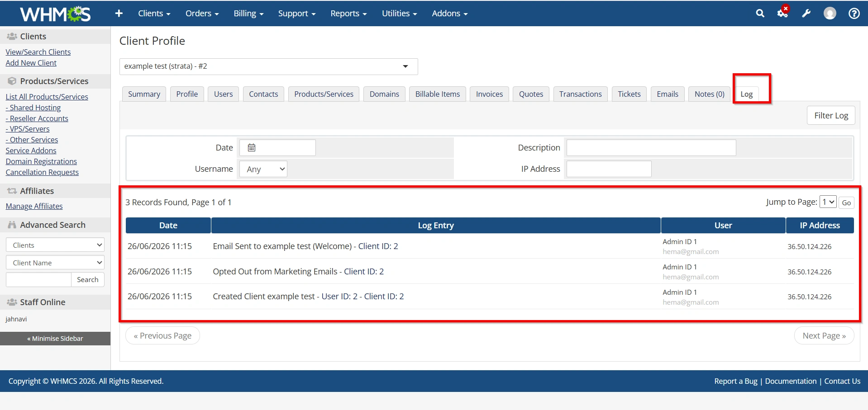Switch to the Domains tab

pos(384,94)
